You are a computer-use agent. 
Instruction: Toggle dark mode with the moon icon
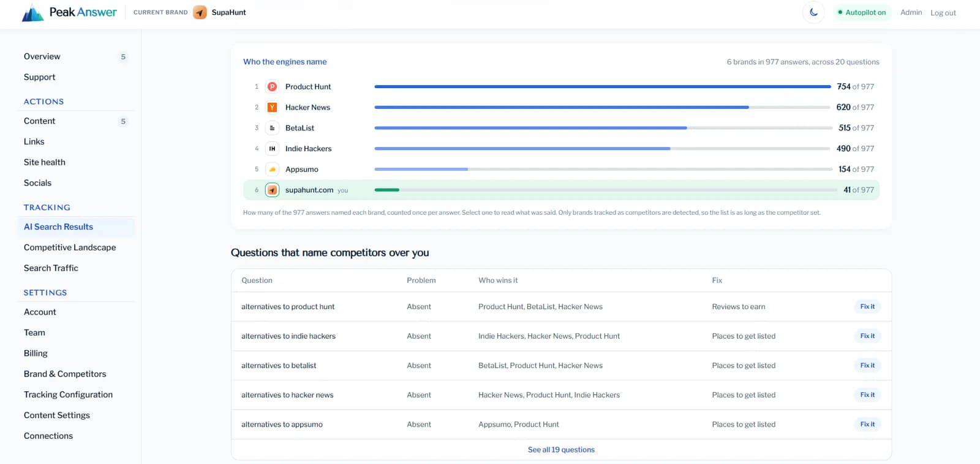pyautogui.click(x=813, y=12)
